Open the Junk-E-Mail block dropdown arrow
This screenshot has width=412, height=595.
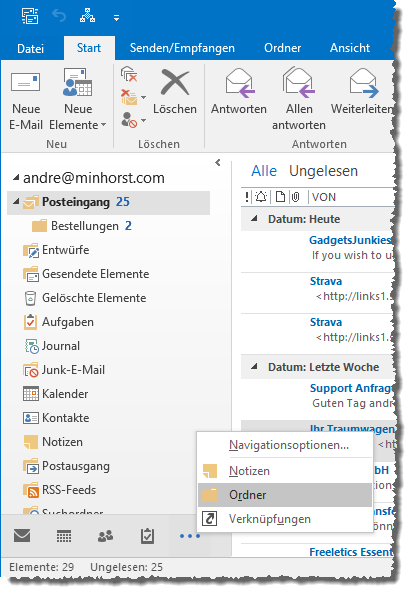tap(143, 121)
